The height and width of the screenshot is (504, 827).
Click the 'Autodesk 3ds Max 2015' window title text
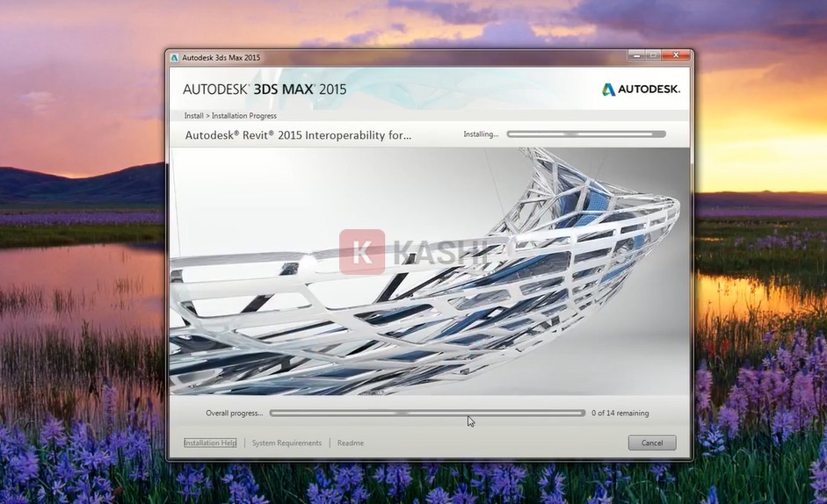[x=221, y=57]
